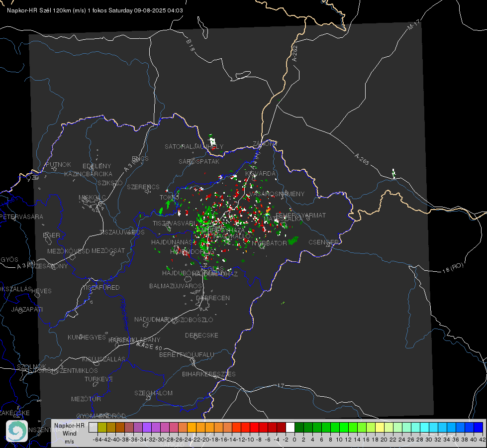Select the KAZINCBARCIKA label
The height and width of the screenshot is (448, 487).
pyautogui.click(x=88, y=174)
